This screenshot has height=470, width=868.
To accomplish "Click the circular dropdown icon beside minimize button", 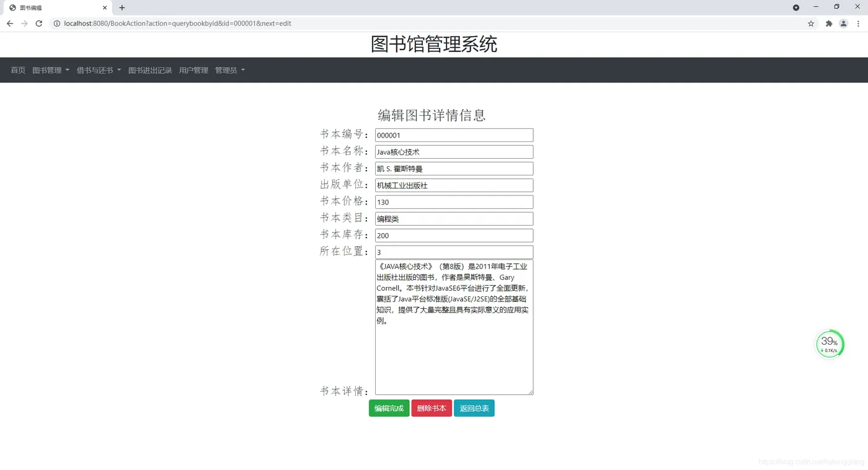I will coord(796,7).
